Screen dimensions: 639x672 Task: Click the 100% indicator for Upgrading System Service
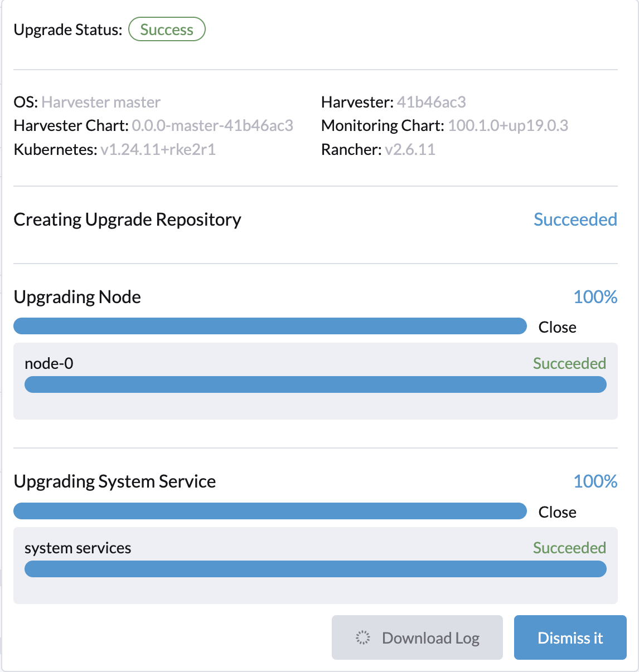pos(596,481)
